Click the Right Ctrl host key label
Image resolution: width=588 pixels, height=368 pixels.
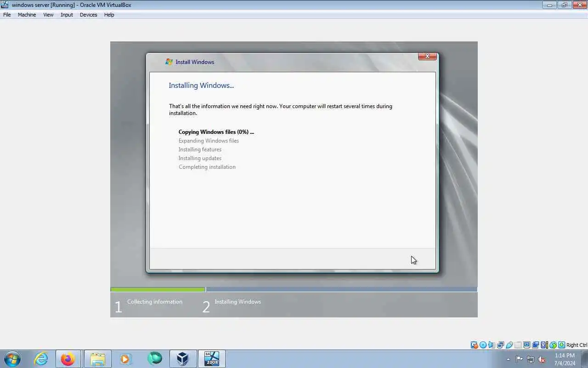(577, 345)
